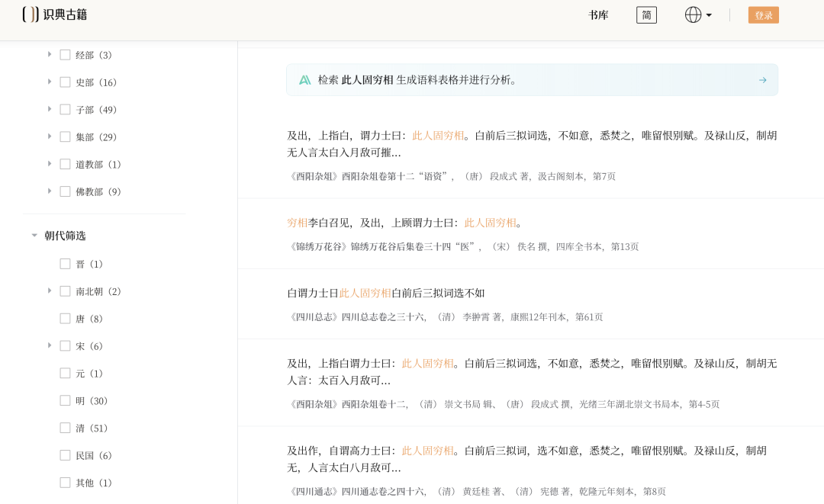This screenshot has height=504, width=824.
Task: Check the 宋 (6) dynasty checkbox
Action: point(65,345)
